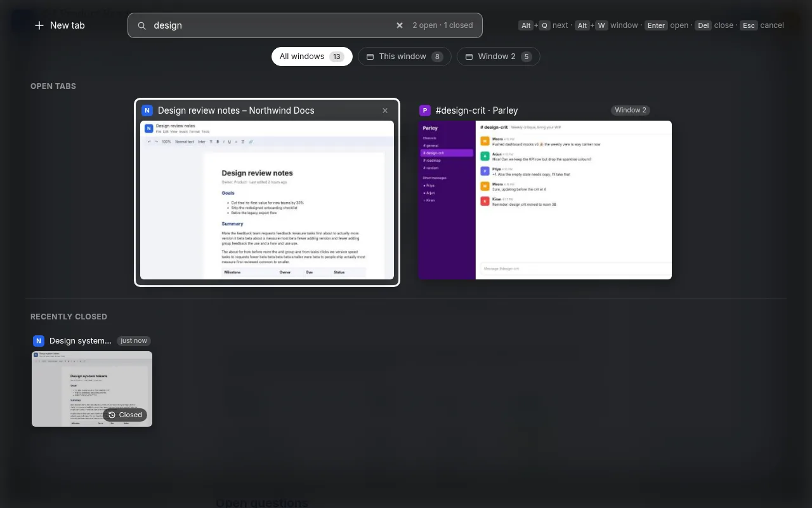The height and width of the screenshot is (508, 812).
Task: Click the Window 2 badge on the Parley card
Action: 631,110
